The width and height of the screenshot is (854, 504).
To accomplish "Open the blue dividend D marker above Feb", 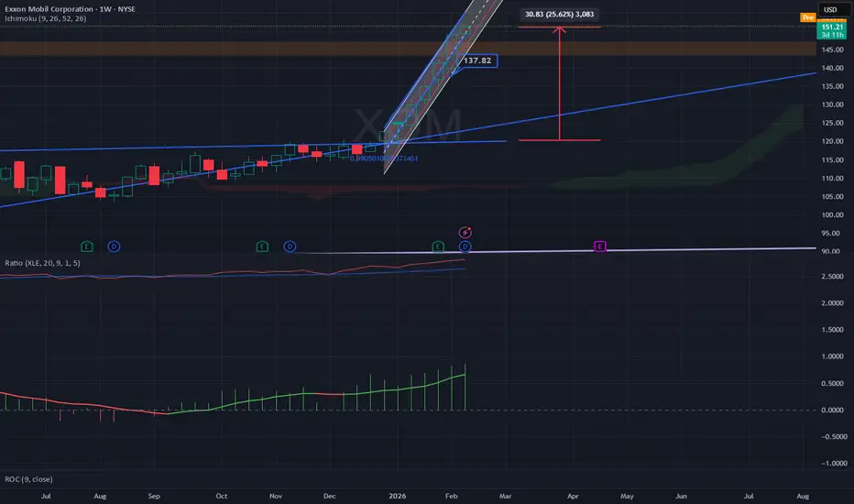I will 465,247.
